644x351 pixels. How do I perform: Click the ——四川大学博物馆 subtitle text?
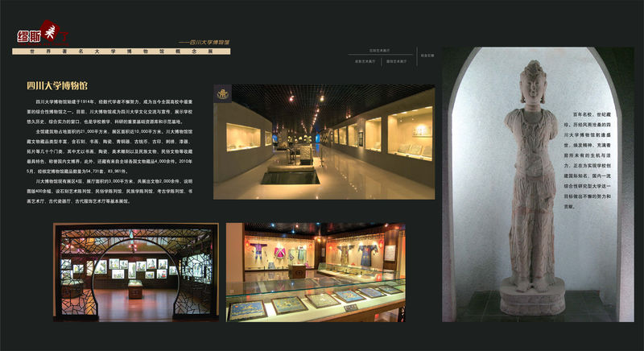[204, 43]
